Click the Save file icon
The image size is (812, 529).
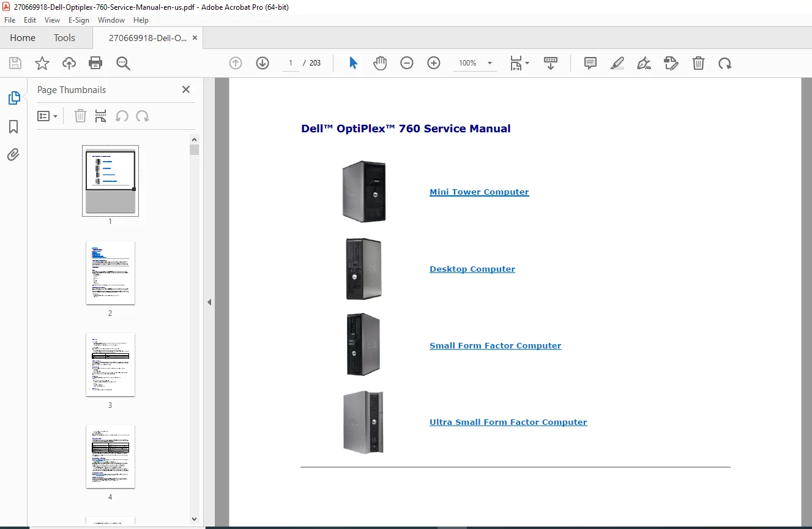[x=15, y=63]
